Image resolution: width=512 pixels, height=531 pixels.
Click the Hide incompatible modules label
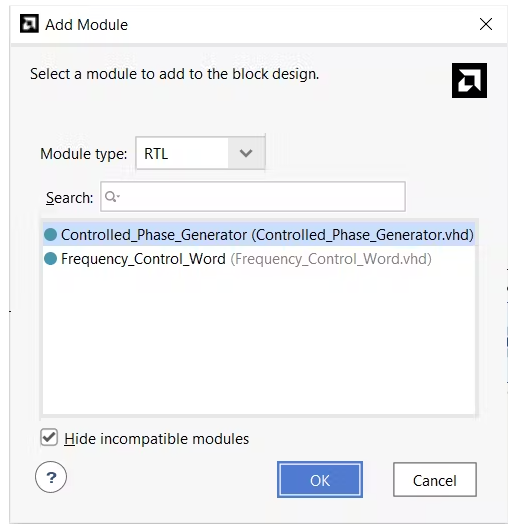coord(156,439)
